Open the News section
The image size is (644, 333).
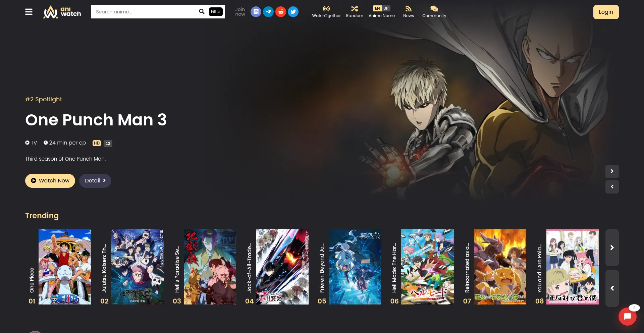[x=409, y=12]
